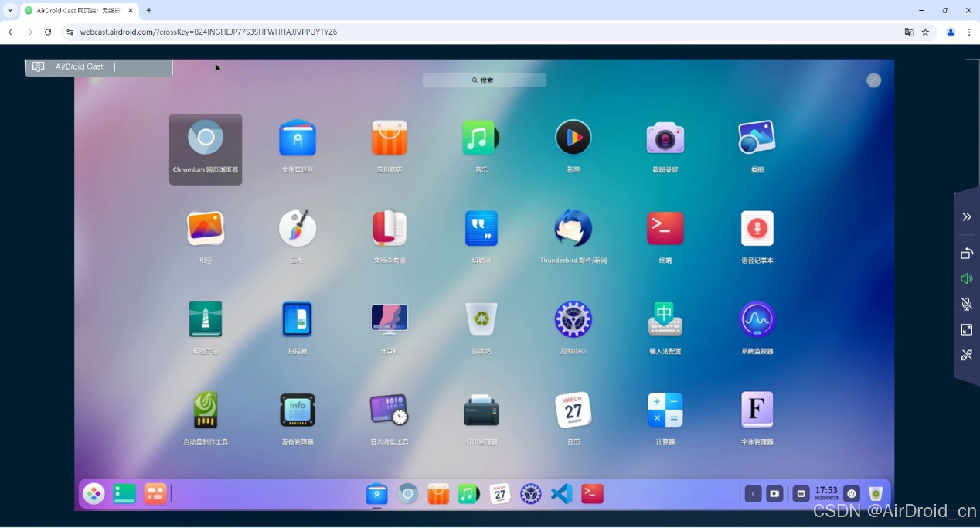Open the 文档查看器 app
Screen dimensions: 980x528
pyautogui.click(x=389, y=229)
